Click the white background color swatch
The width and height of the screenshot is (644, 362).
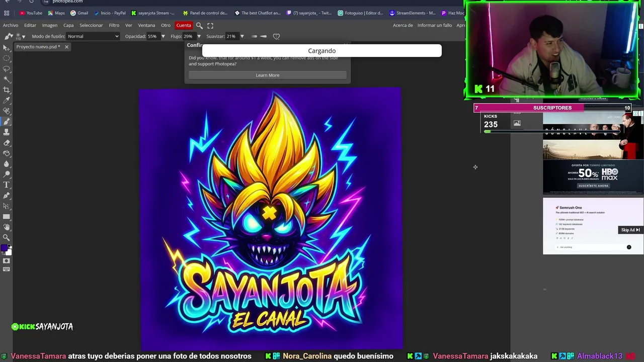coord(9,252)
